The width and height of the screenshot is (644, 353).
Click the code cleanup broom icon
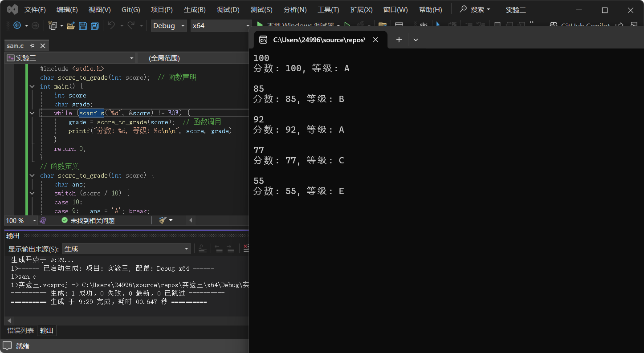[163, 220]
